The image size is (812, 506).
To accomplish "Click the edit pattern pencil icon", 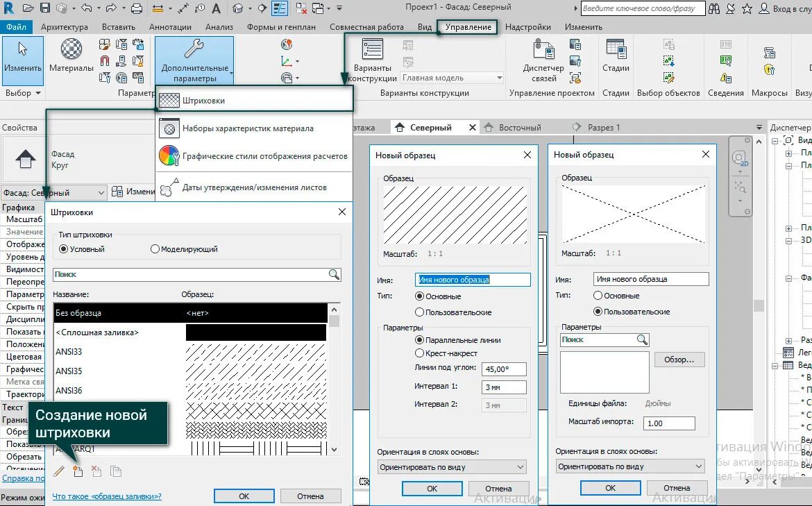I will click(59, 471).
